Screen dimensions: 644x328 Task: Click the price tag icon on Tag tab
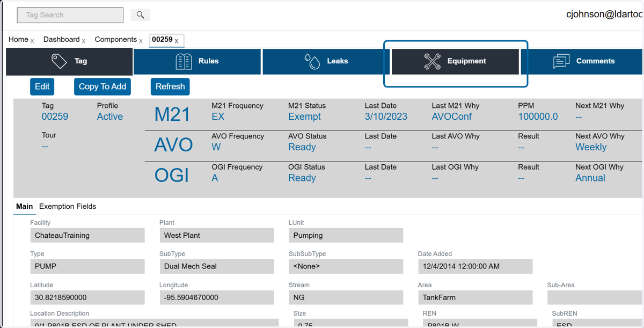[59, 61]
